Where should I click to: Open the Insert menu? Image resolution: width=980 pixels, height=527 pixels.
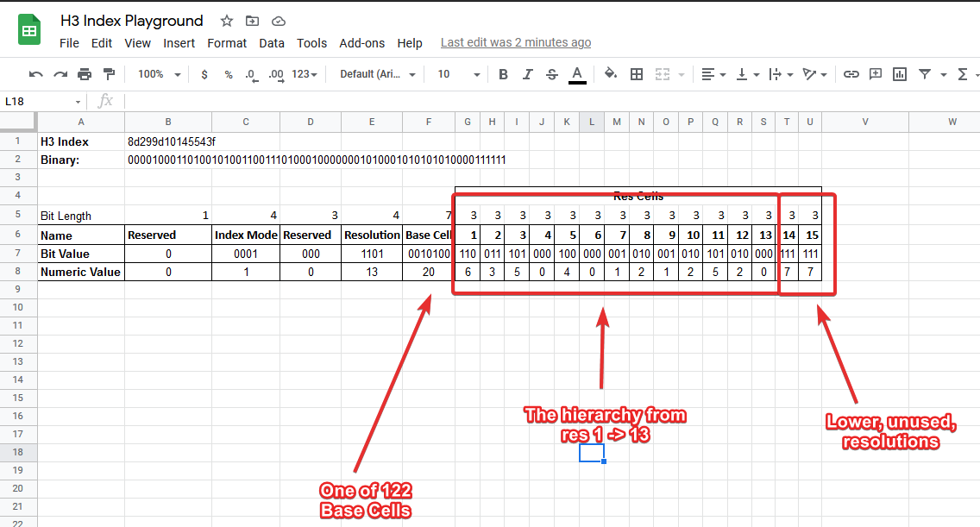pyautogui.click(x=179, y=43)
